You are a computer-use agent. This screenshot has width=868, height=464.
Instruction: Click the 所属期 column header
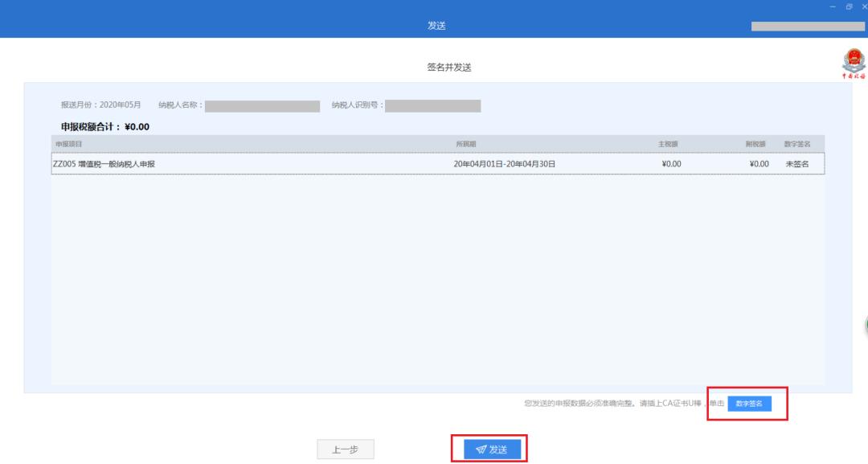(466, 144)
